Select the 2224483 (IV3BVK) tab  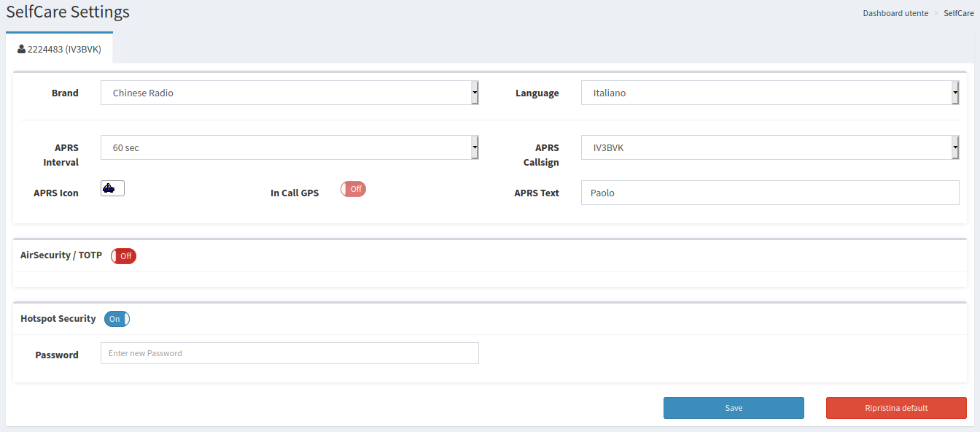[x=59, y=50]
